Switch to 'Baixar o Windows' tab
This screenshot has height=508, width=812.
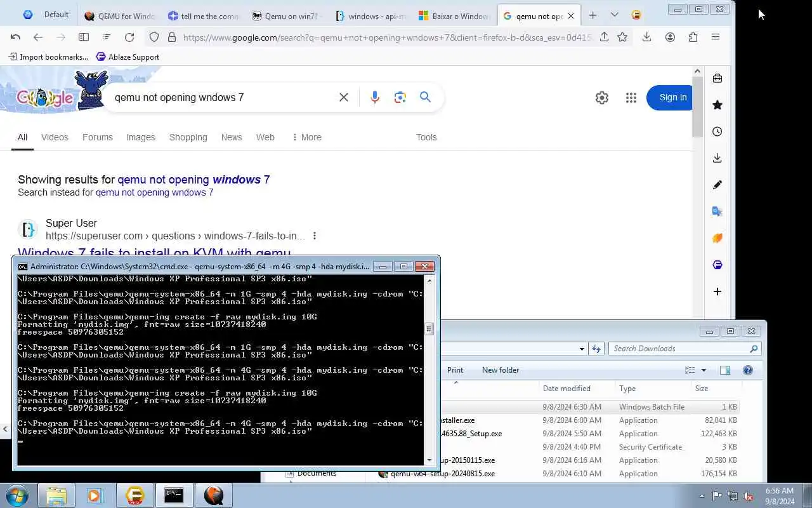(455, 16)
